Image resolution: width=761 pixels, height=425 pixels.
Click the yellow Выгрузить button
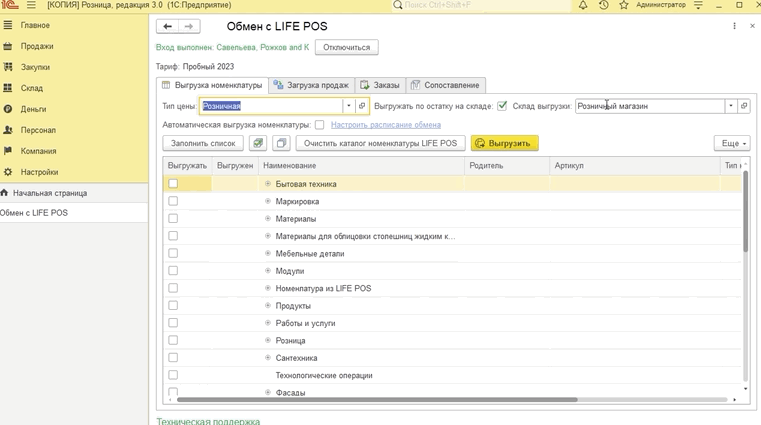click(505, 143)
